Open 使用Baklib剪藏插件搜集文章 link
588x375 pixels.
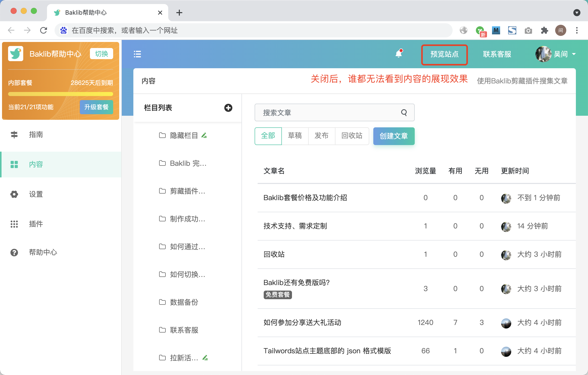(522, 81)
